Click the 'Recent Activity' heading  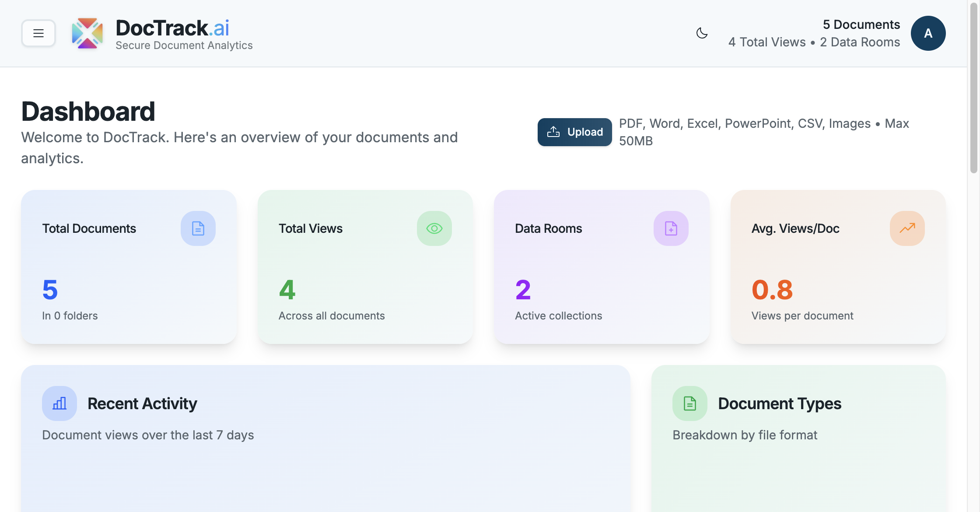pos(142,403)
